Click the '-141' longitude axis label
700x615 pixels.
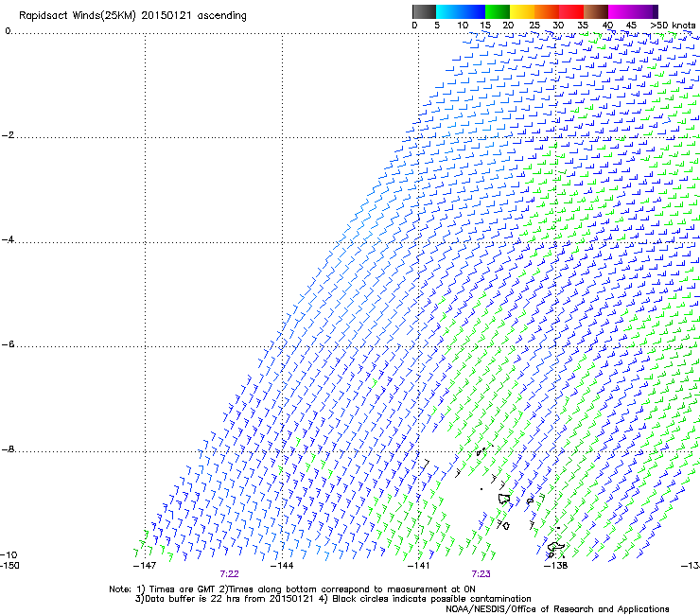tap(419, 566)
